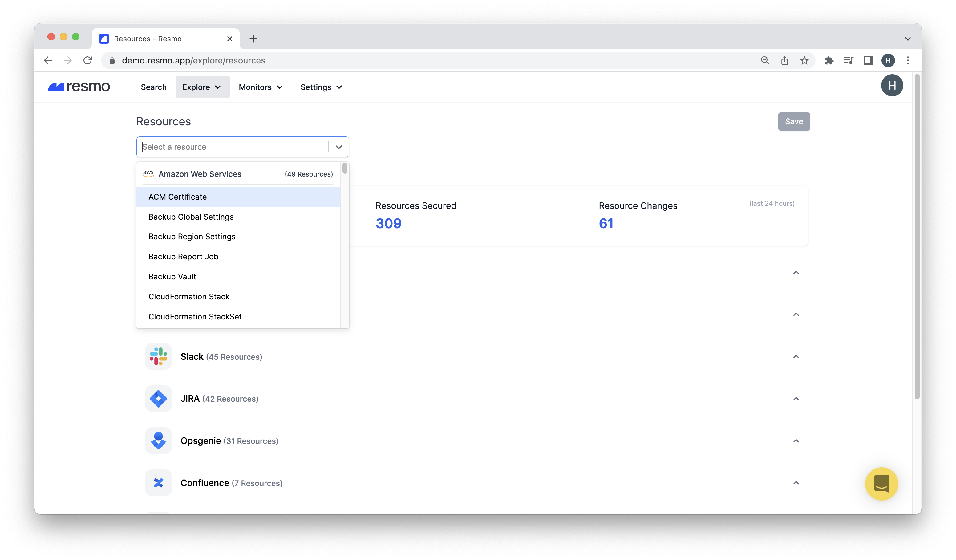The height and width of the screenshot is (560, 956).
Task: Focus the Select a resource input
Action: [232, 147]
